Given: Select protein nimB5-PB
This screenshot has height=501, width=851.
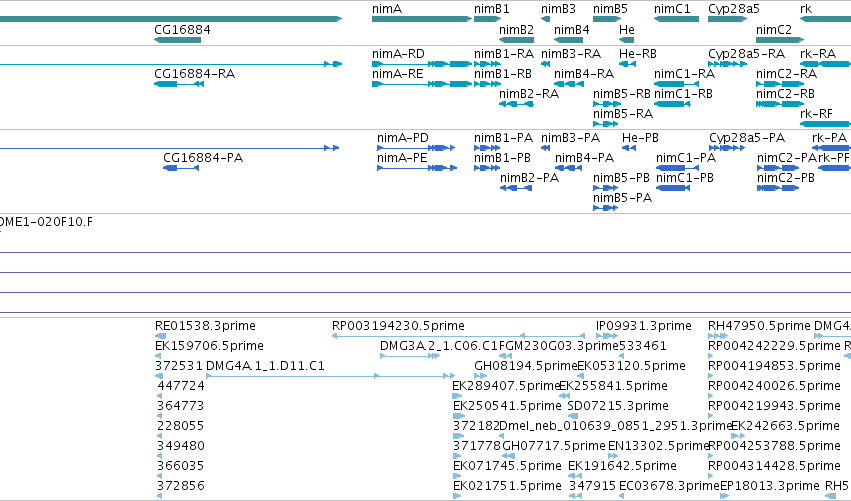Looking at the screenshot, I should (606, 188).
